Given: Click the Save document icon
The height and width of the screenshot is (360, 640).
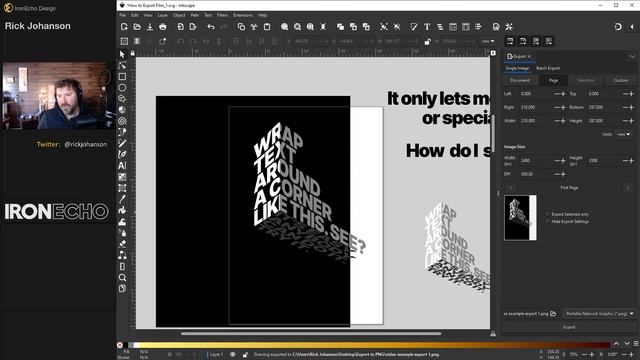Looking at the screenshot, I should click(x=150, y=27).
